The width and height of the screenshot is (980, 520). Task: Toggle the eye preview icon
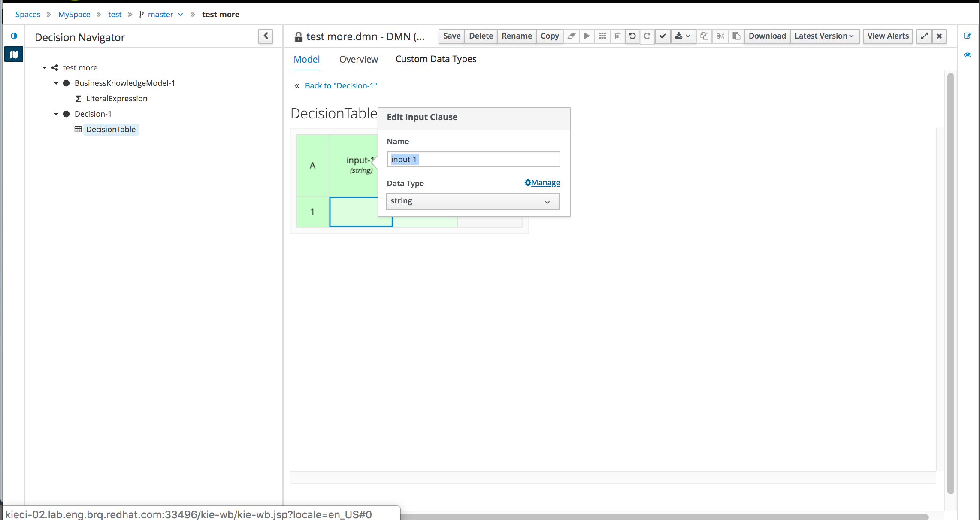click(968, 55)
